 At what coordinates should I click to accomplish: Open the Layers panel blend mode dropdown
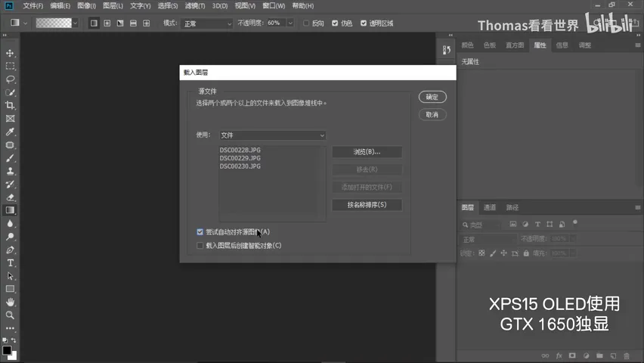point(488,239)
